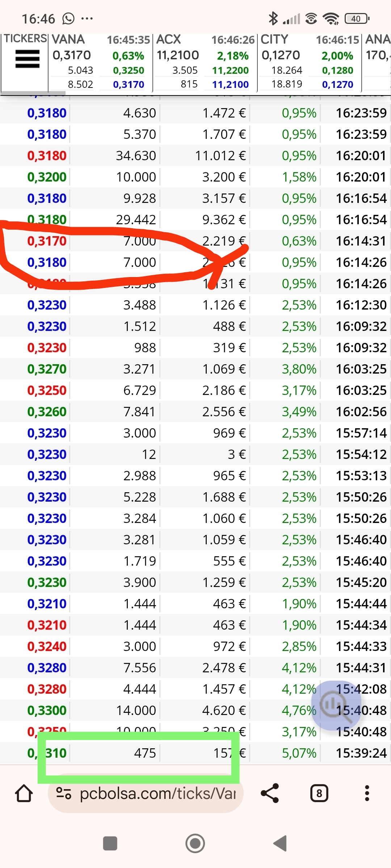The height and width of the screenshot is (868, 391).
Task: Tap the price 0,3170 in red
Action: 47,241
